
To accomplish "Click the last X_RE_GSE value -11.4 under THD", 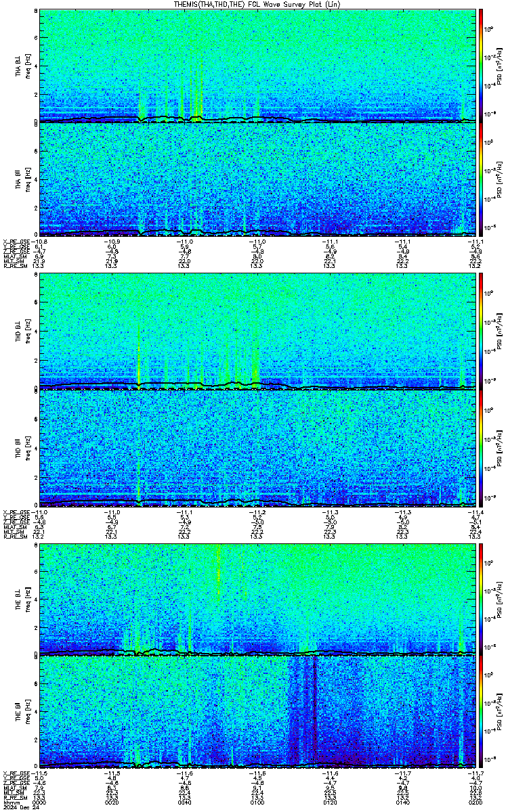I will point(475,512).
